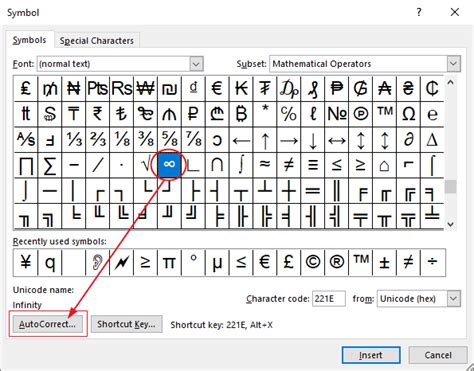Image resolution: width=474 pixels, height=371 pixels.
Task: Select the identical to ≡ symbol
Action: 313,165
